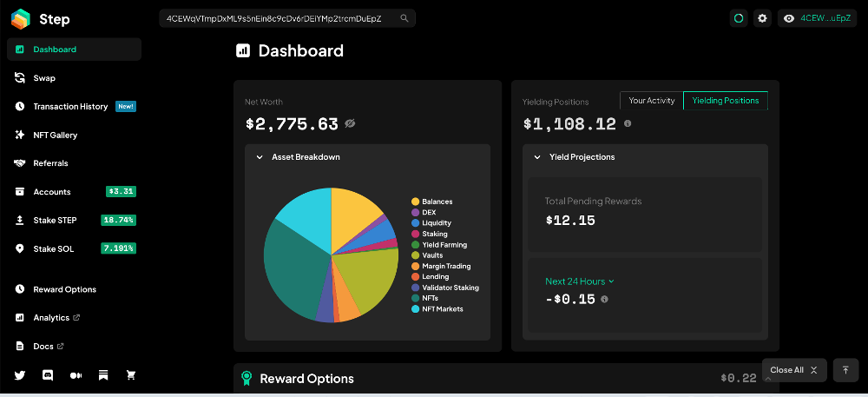Click the Reward Options medal icon
This screenshot has height=397, width=868.
[x=247, y=379]
